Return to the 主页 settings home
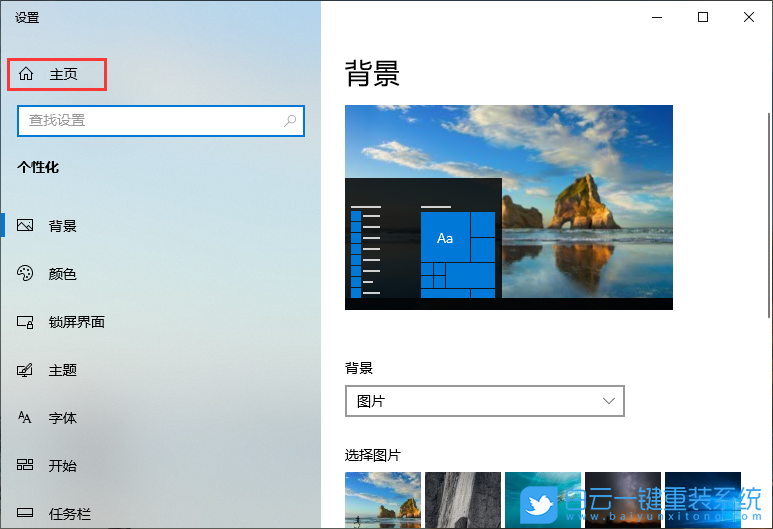This screenshot has height=529, width=773. pyautogui.click(x=57, y=74)
